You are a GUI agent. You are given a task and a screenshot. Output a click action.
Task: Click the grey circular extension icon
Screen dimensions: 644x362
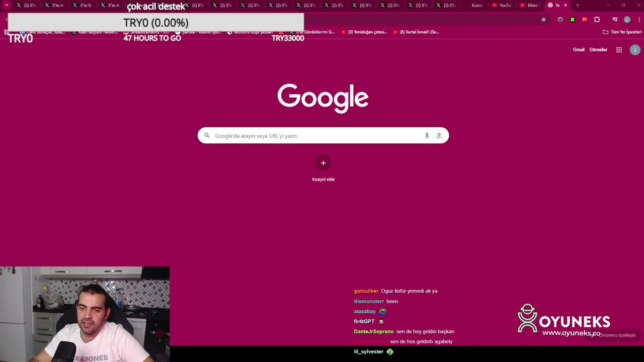point(560,20)
